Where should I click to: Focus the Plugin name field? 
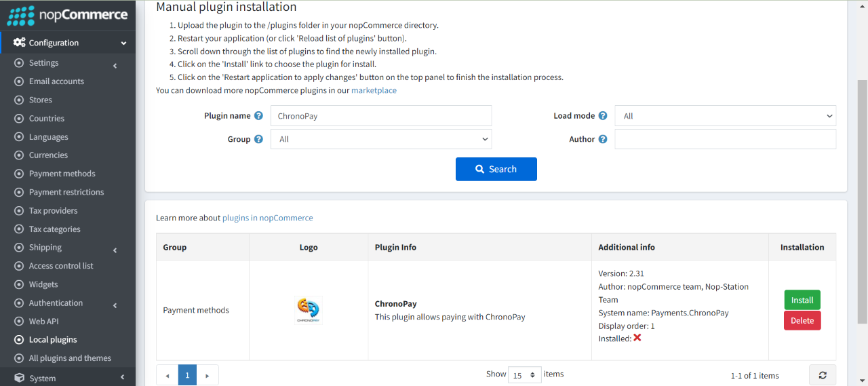(381, 116)
